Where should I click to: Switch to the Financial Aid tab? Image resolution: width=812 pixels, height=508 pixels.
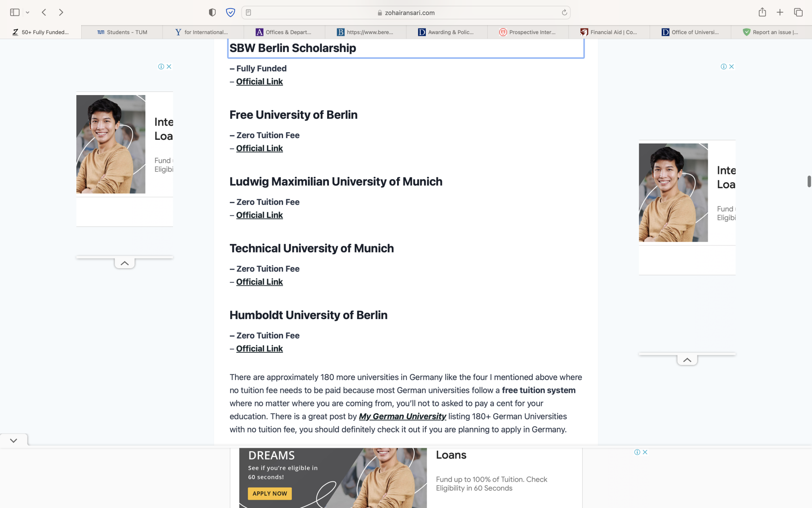pyautogui.click(x=609, y=32)
